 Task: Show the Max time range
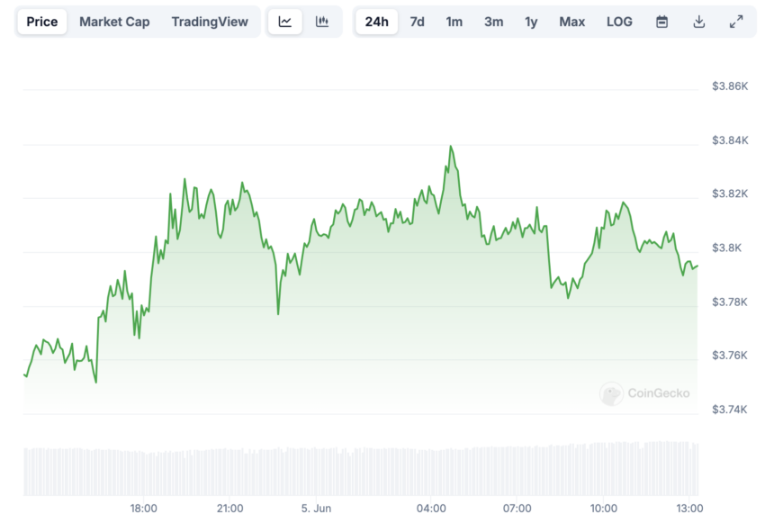[572, 22]
